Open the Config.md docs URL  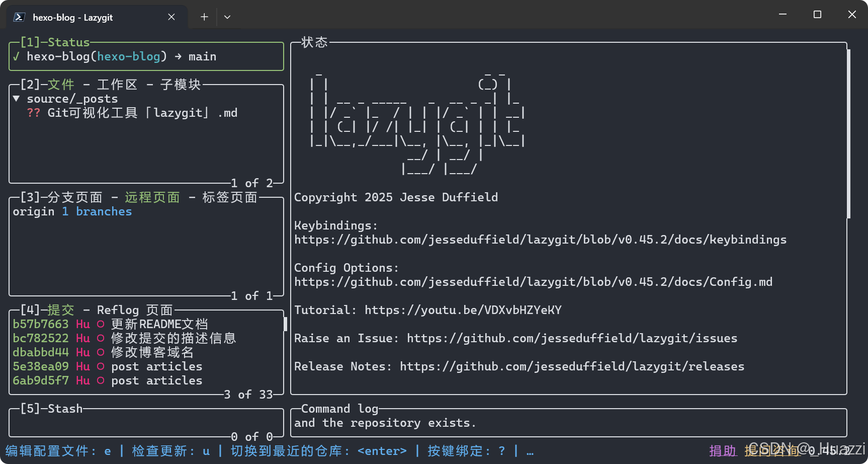(x=534, y=282)
